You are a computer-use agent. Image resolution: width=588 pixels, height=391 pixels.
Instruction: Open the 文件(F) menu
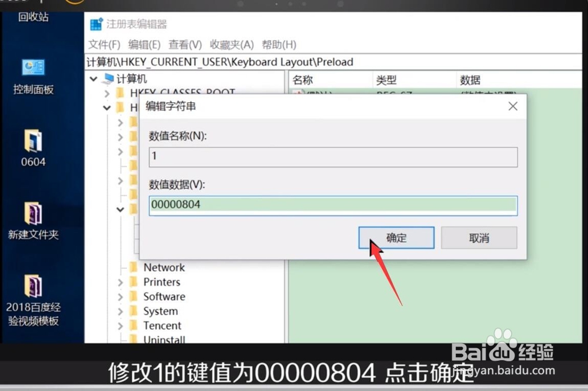104,45
